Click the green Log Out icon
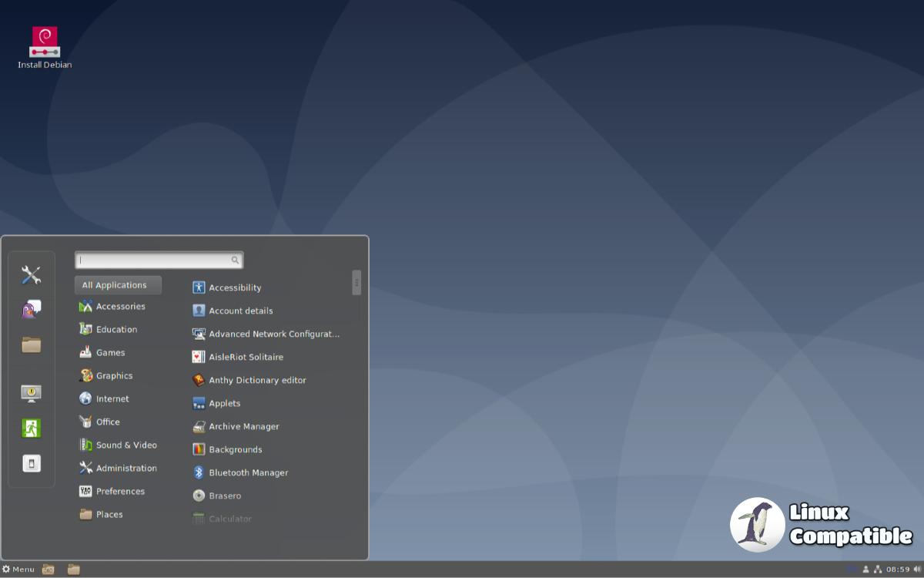Image resolution: width=924 pixels, height=578 pixels. point(31,428)
